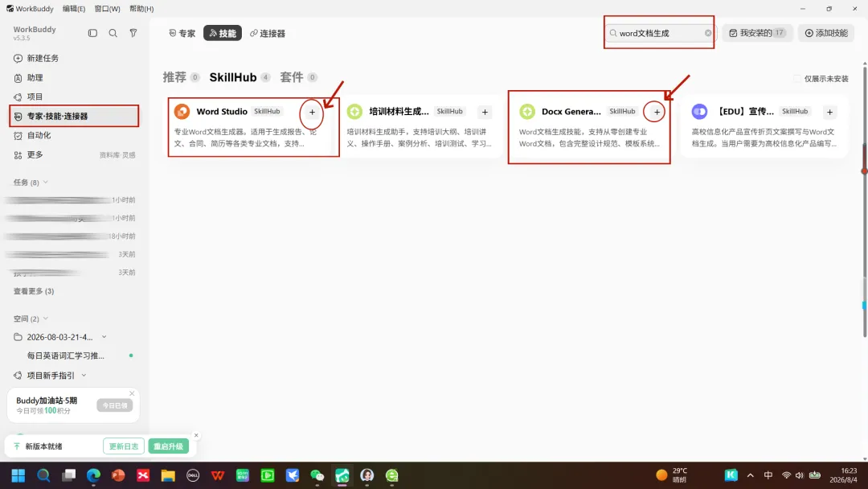Collapse the 空间 (2) section
This screenshot has width=868, height=489.
45,318
